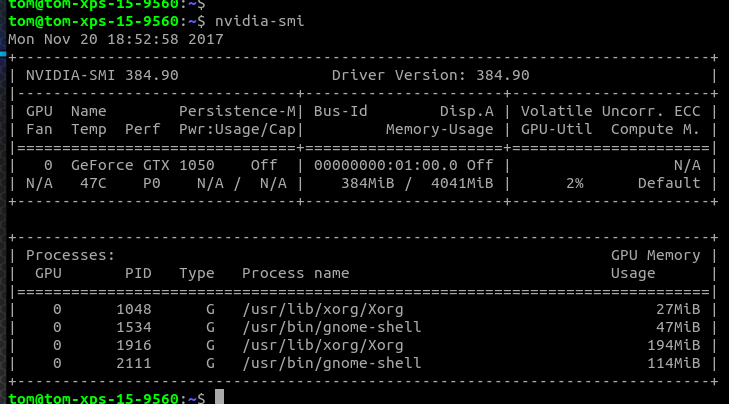Image resolution: width=729 pixels, height=404 pixels.
Task: Click the Volatile Uncorr. ECC column header
Action: (x=610, y=111)
